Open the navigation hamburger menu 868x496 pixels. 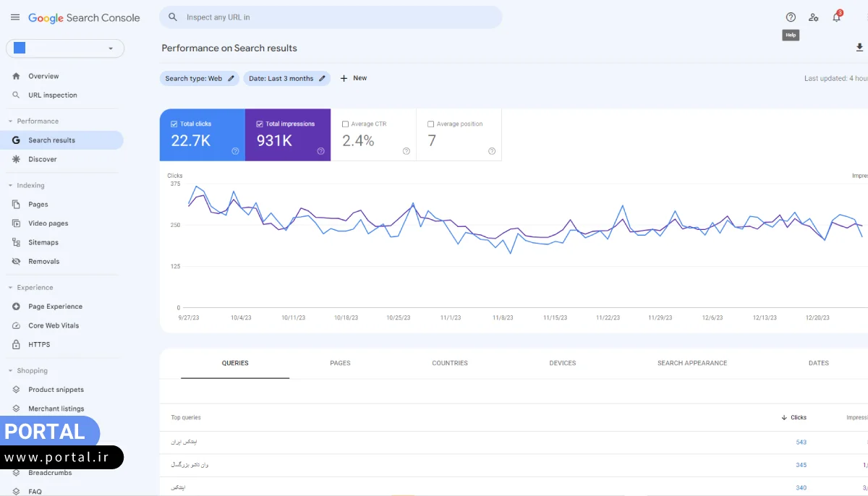(15, 17)
